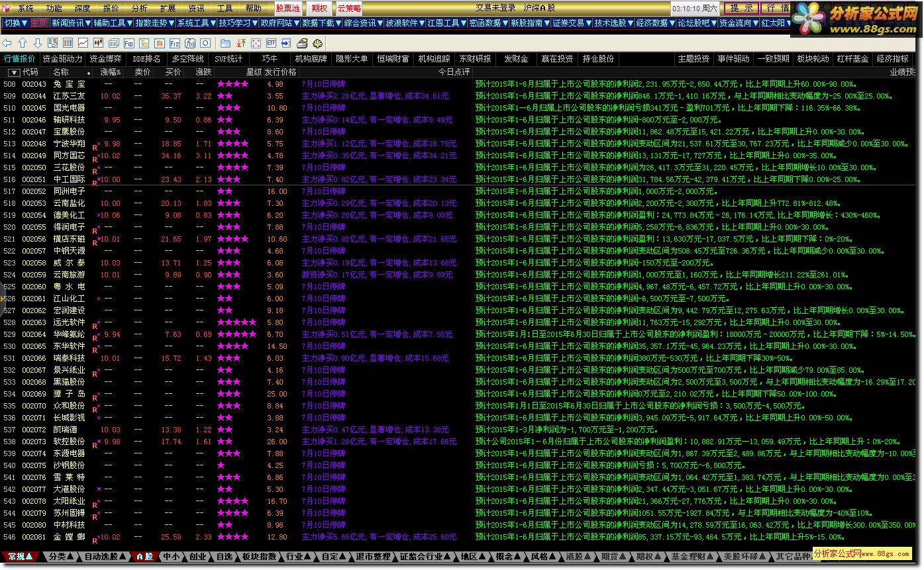Click the circle icon after the f(x) icon

tap(205, 43)
